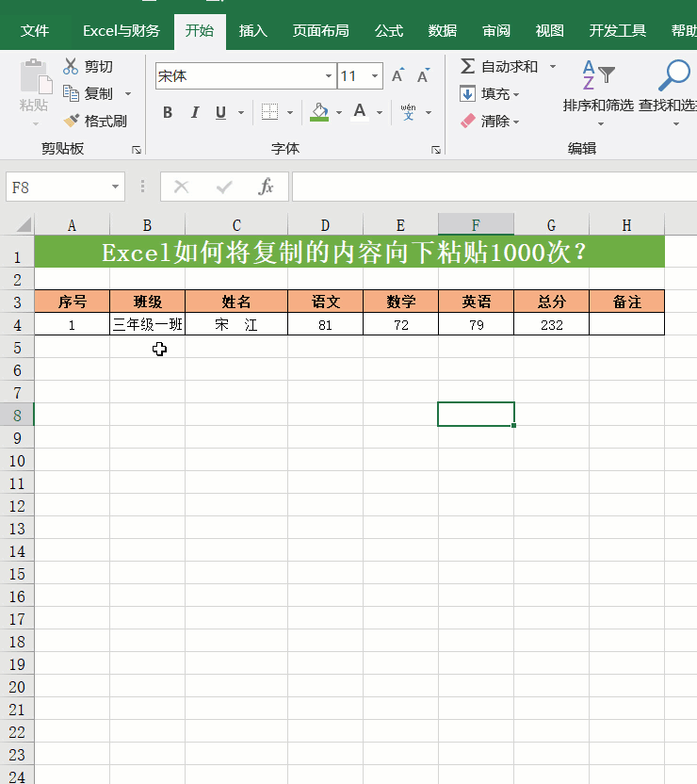Switch to 插入 Insert tab
This screenshot has width=697, height=784.
tap(252, 31)
